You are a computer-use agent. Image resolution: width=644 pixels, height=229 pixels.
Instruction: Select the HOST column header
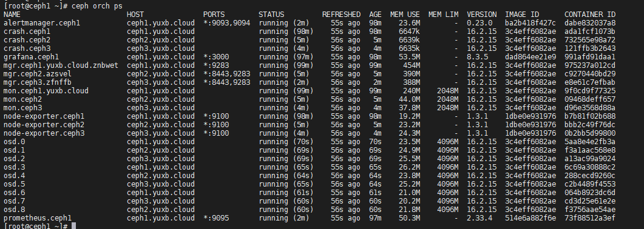click(135, 15)
